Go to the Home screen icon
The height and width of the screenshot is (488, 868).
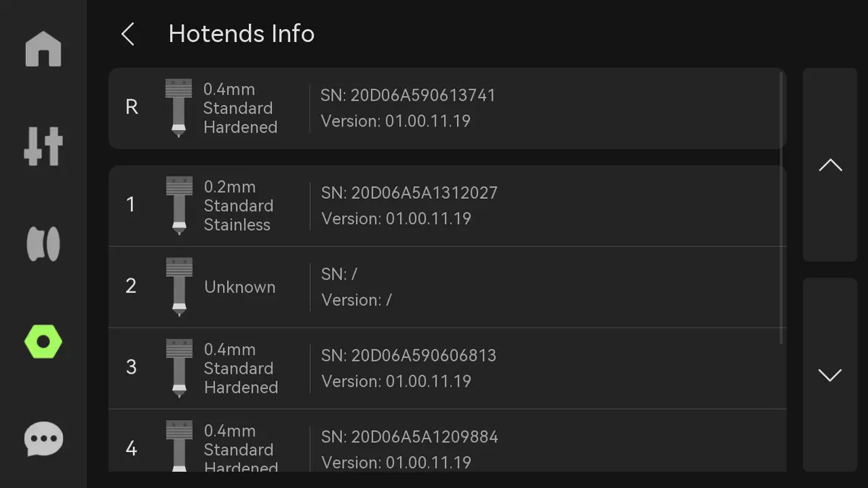(43, 49)
